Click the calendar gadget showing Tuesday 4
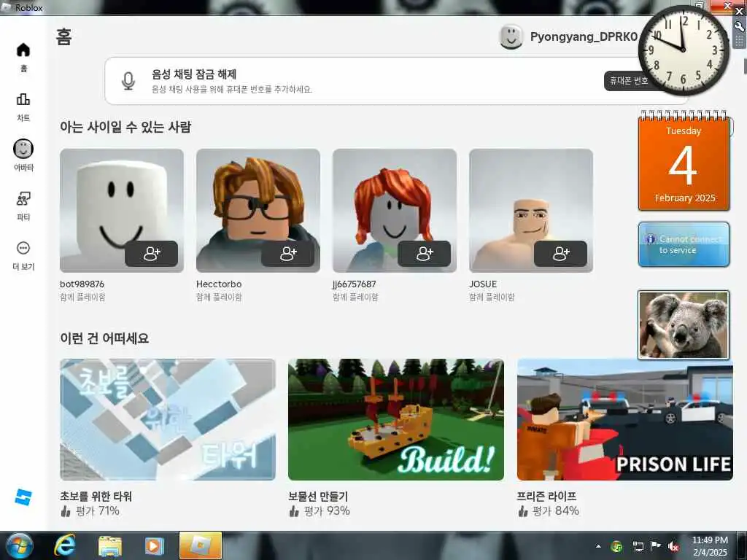Viewport: 747px width, 560px height. pyautogui.click(x=684, y=162)
